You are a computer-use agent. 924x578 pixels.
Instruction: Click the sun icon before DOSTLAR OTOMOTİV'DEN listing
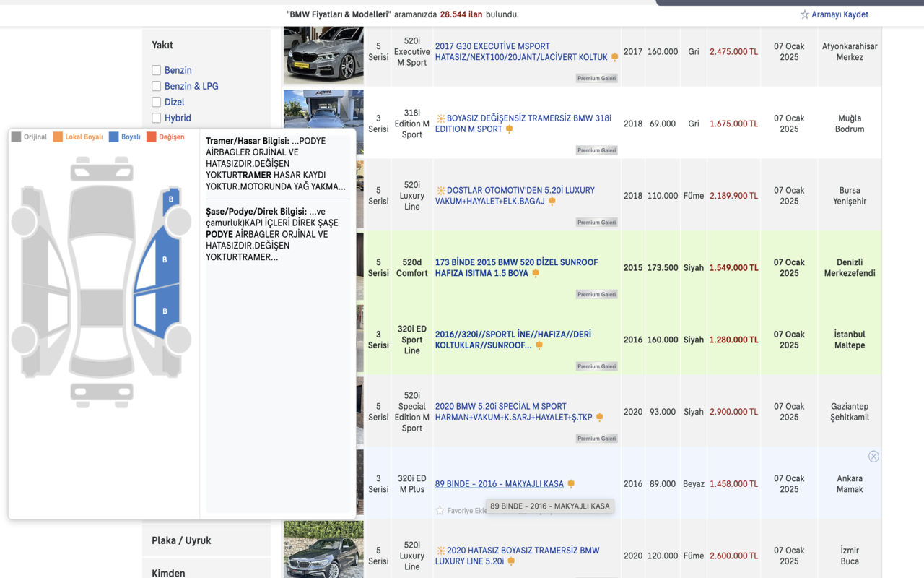pos(440,191)
